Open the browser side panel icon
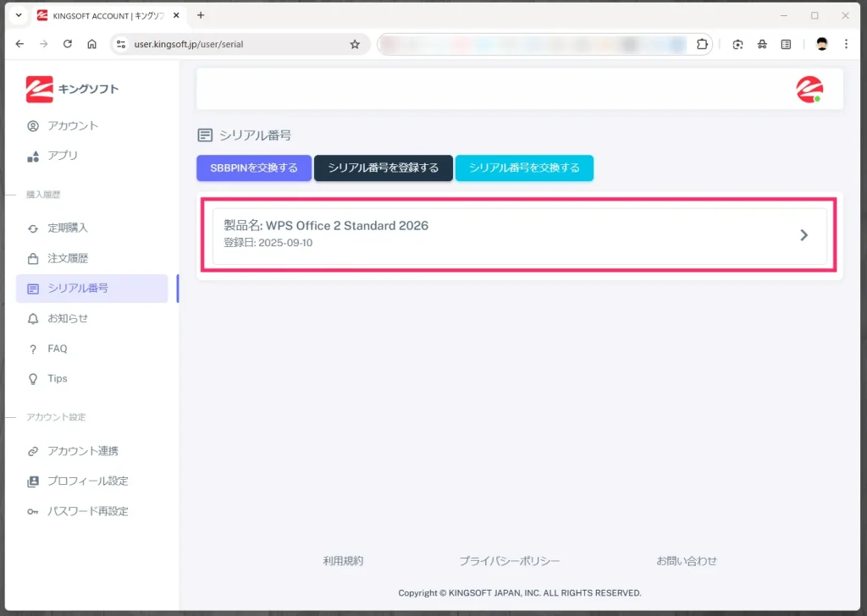The height and width of the screenshot is (616, 867). pyautogui.click(x=787, y=44)
